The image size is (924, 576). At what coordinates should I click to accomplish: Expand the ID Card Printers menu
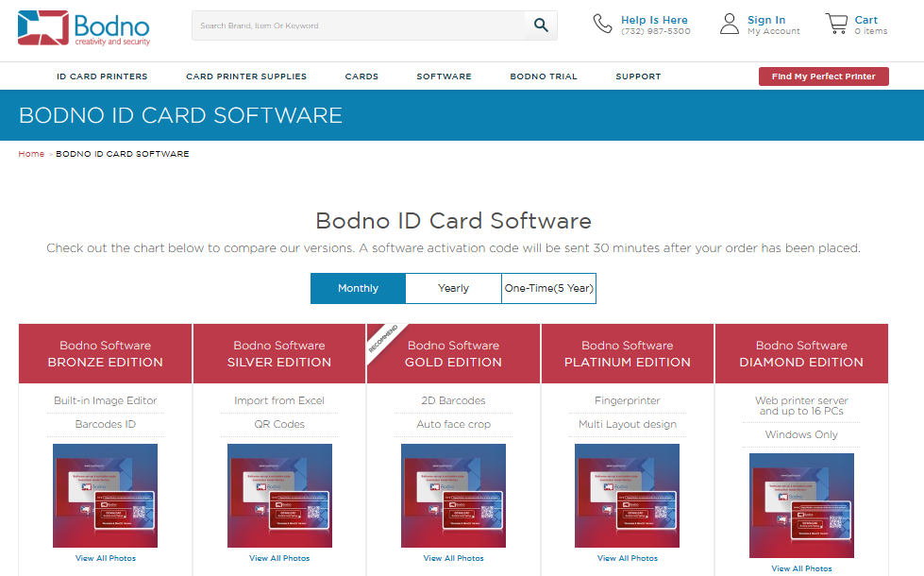click(x=102, y=76)
